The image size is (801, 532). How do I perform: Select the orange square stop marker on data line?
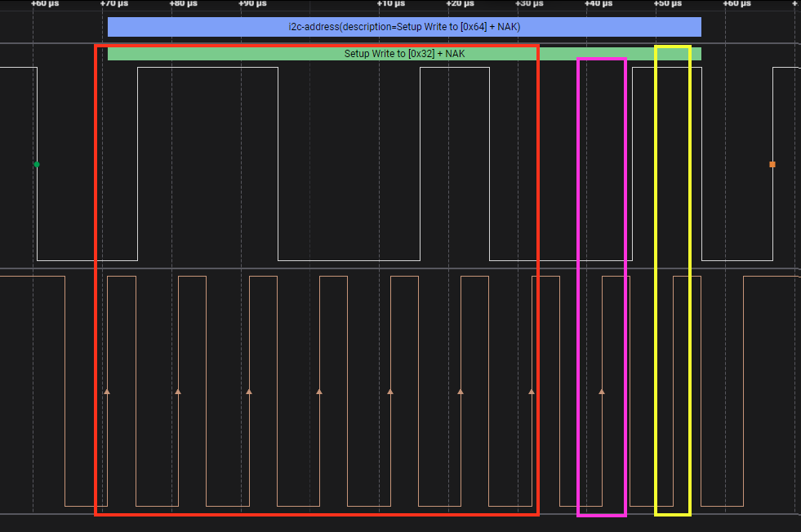point(772,164)
